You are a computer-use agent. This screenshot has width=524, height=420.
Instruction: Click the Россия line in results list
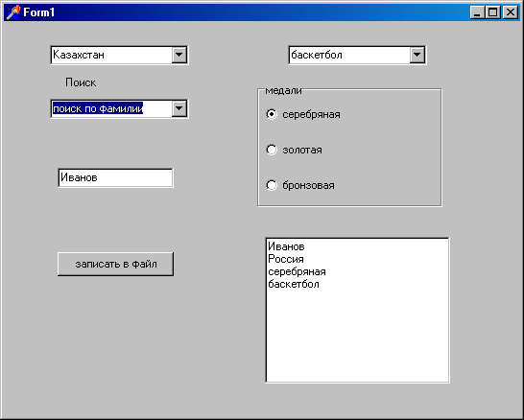point(286,259)
